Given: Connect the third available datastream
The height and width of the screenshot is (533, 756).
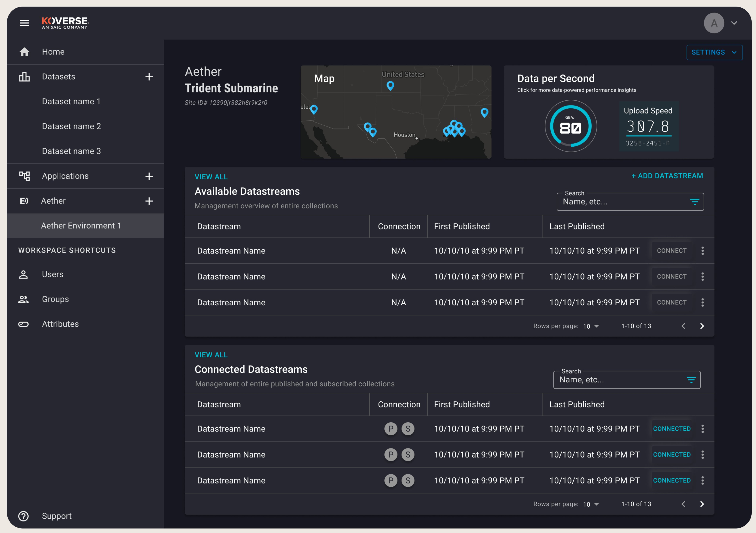Looking at the screenshot, I should click(672, 302).
